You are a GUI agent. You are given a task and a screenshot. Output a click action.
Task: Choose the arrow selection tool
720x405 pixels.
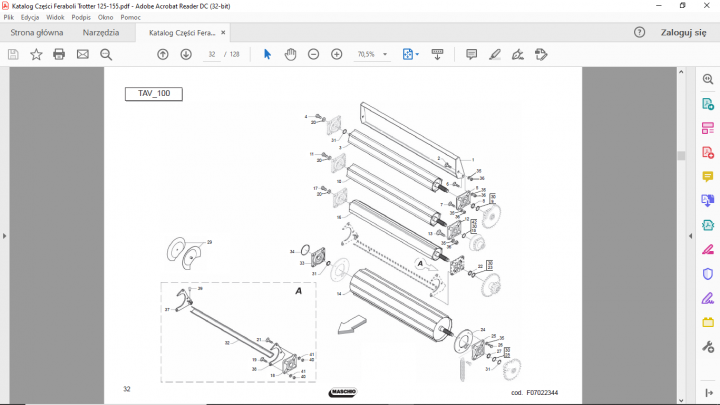click(x=267, y=54)
